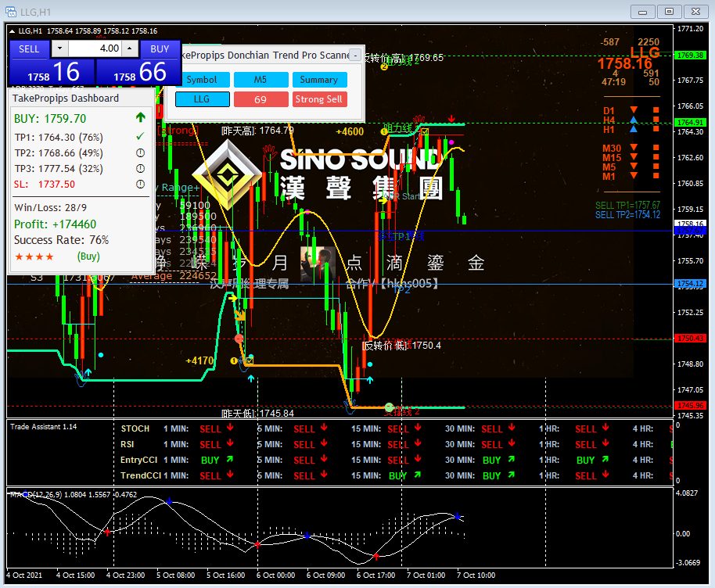715x588 pixels.
Task: Click the Symbol header in the scanner
Action: 202,80
